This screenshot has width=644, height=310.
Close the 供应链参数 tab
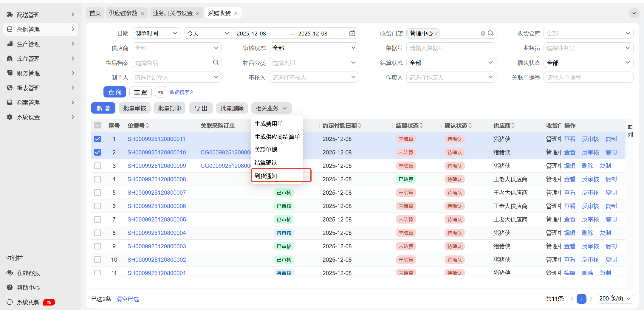point(143,13)
